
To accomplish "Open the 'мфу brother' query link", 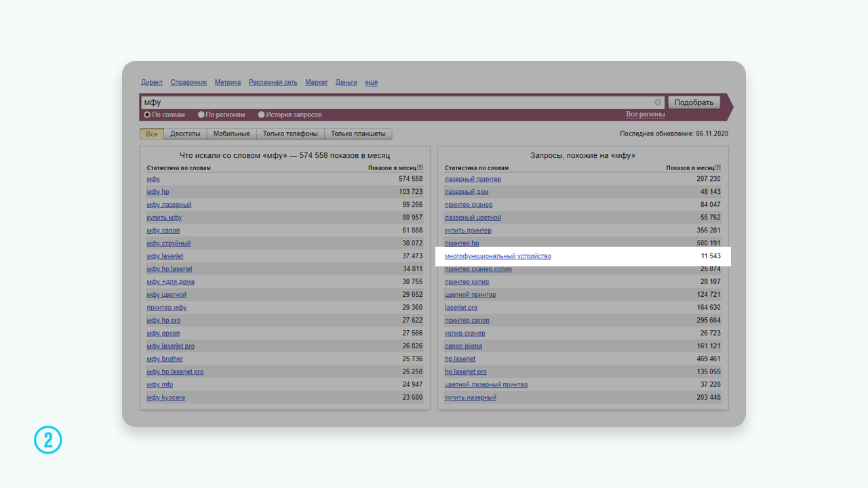I will [165, 359].
